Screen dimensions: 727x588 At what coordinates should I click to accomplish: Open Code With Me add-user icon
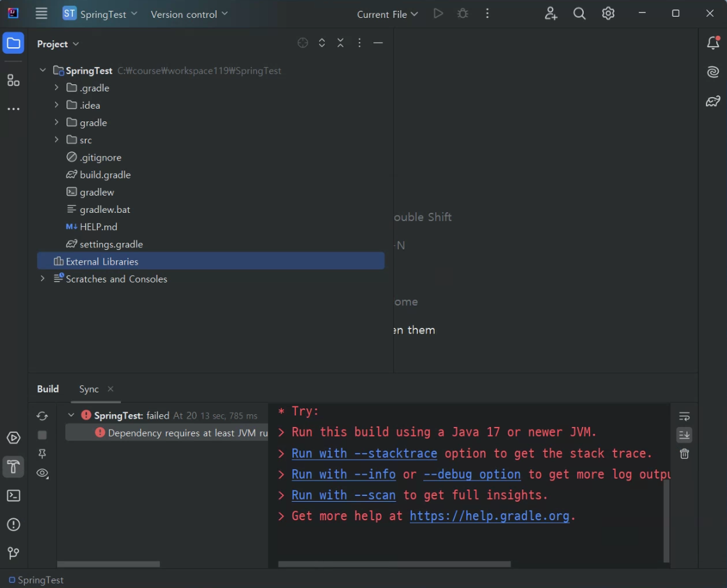(551, 13)
